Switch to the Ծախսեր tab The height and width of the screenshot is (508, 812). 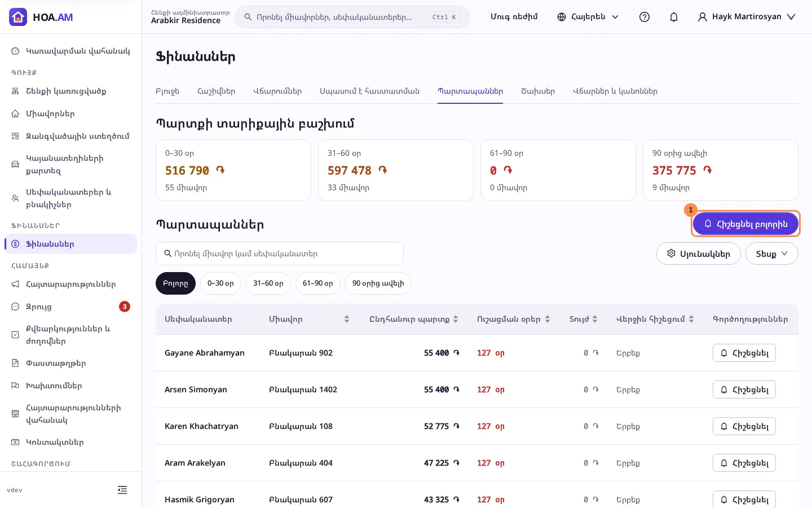coord(538,91)
